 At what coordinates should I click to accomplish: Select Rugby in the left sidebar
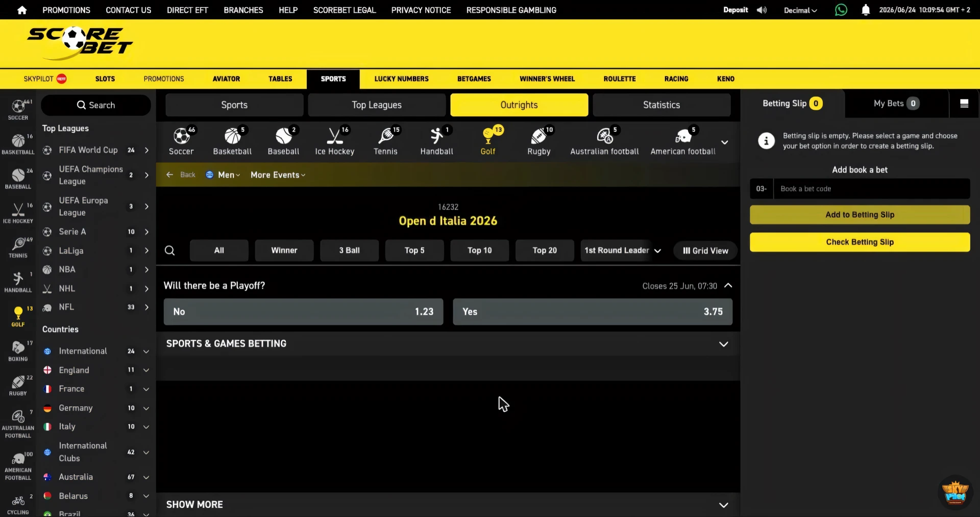pyautogui.click(x=18, y=385)
